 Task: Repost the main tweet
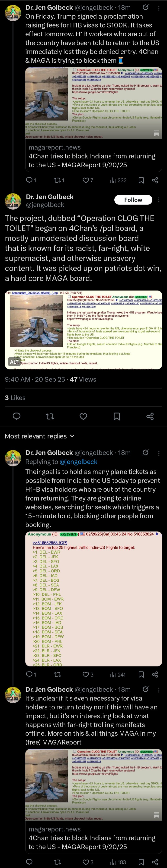[50, 416]
